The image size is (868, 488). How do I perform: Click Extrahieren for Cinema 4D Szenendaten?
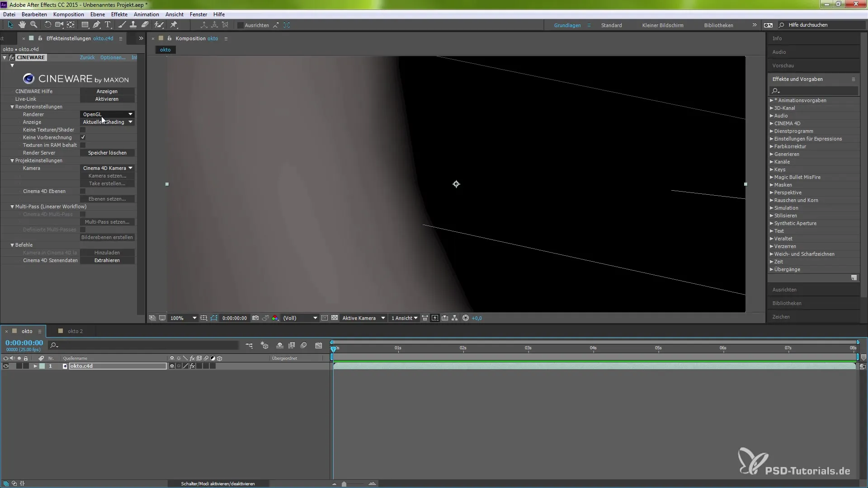click(107, 260)
